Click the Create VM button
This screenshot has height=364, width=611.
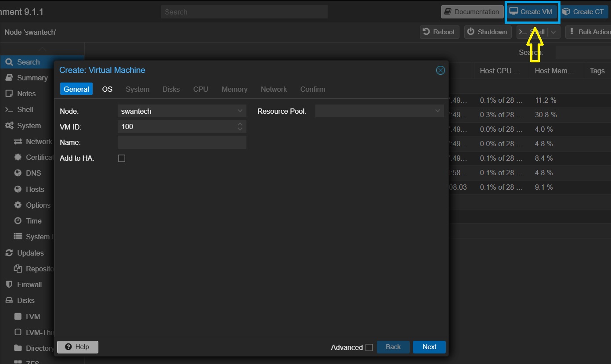[532, 12]
